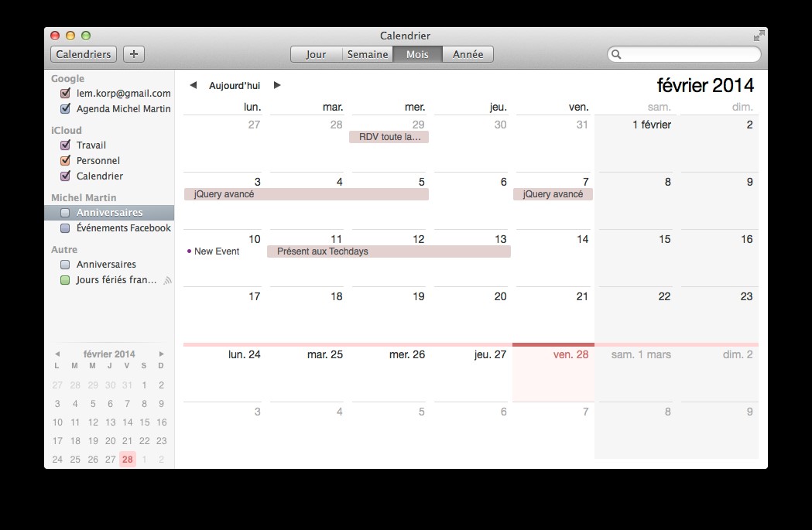Go to previous month with main left arrow
The width and height of the screenshot is (812, 530).
tap(194, 85)
